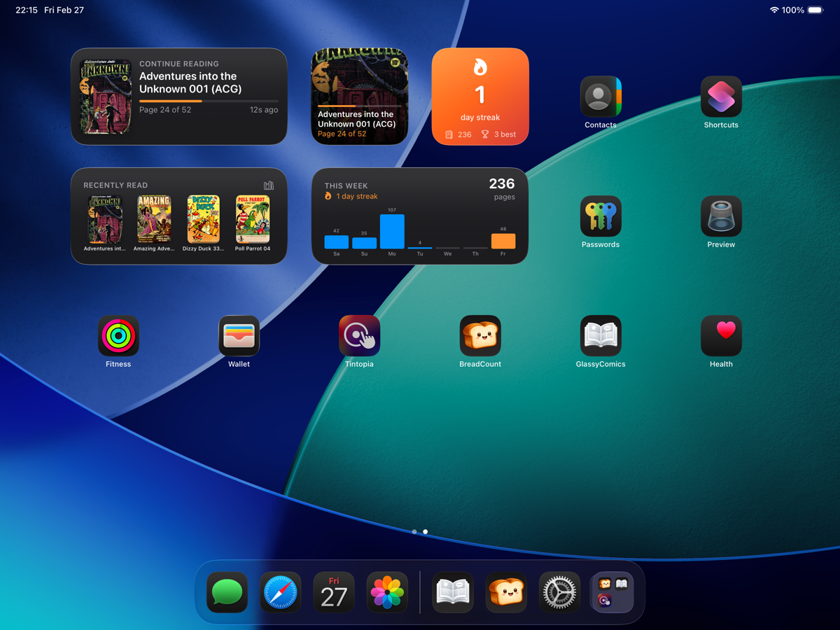Screen dimensions: 840x630
Task: Open the GlassyComics book icon in dock
Action: pyautogui.click(x=453, y=592)
